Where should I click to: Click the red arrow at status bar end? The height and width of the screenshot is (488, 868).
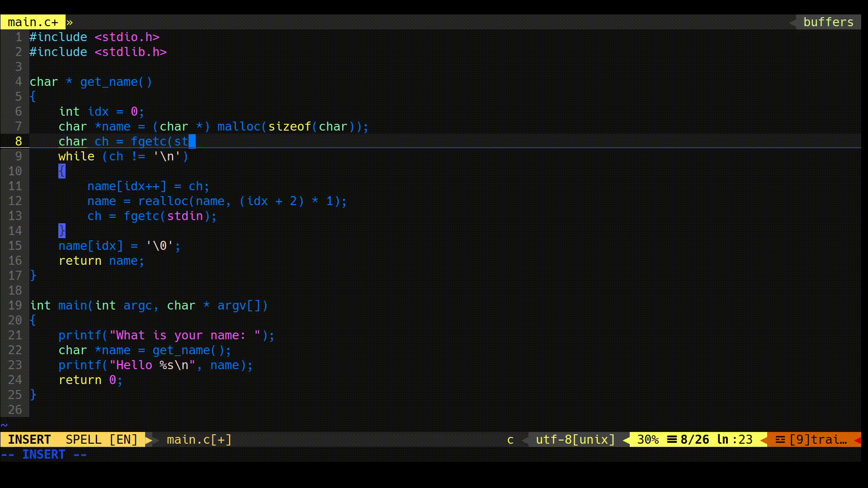click(857, 439)
